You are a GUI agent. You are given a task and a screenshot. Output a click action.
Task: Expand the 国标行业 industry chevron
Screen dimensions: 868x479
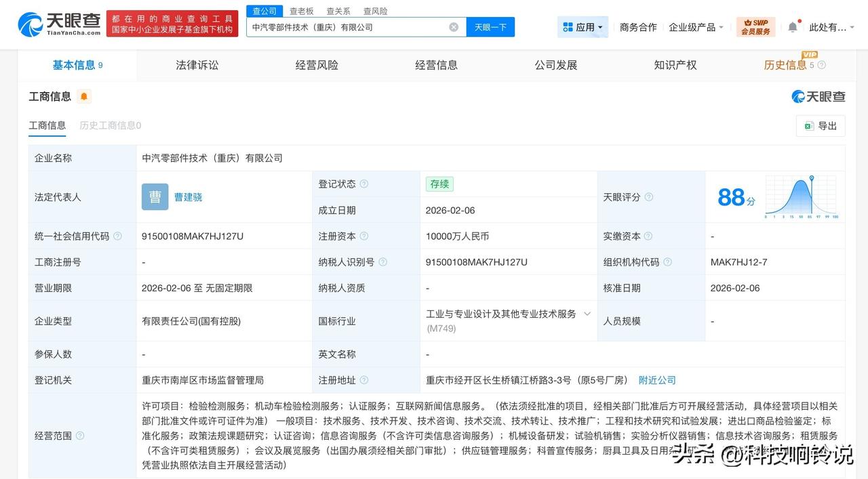pos(587,314)
